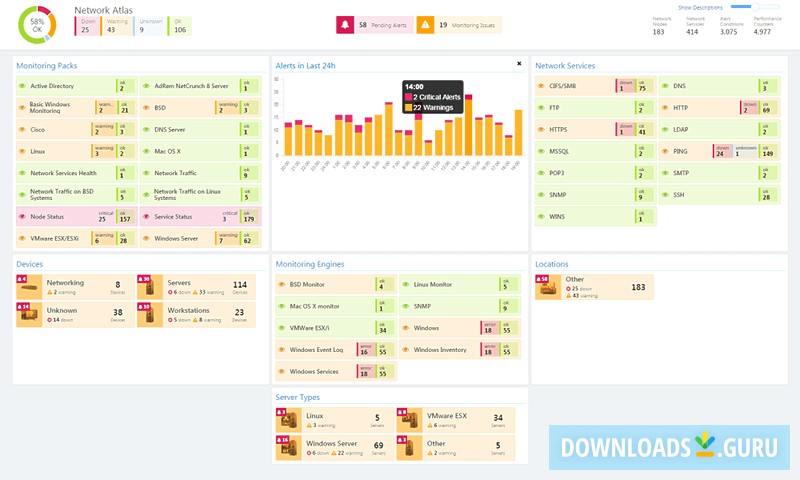Toggle eye icon beside CIFS/SMB service
800x480 pixels.
pos(541,86)
